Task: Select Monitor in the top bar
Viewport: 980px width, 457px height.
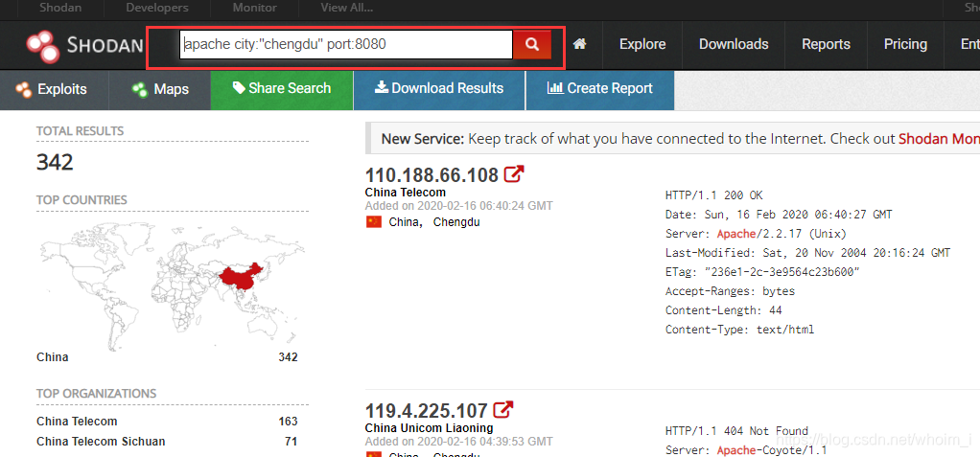Action: (254, 8)
